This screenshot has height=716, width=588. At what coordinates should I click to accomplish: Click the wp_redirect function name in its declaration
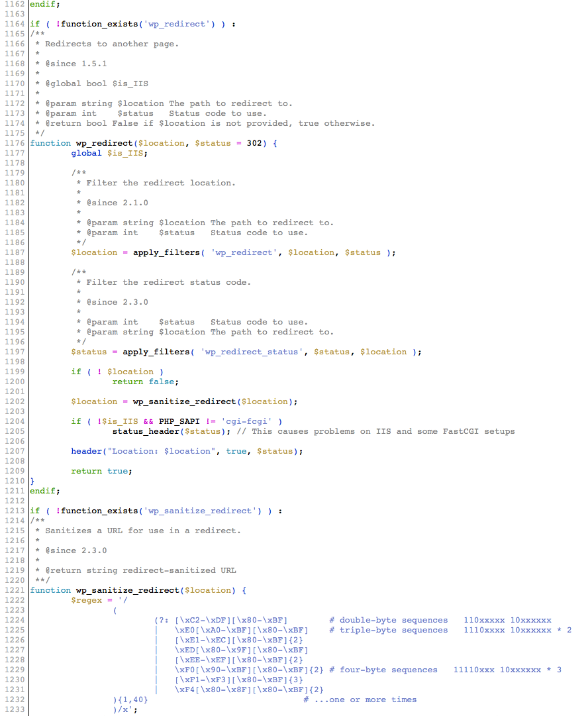(105, 143)
